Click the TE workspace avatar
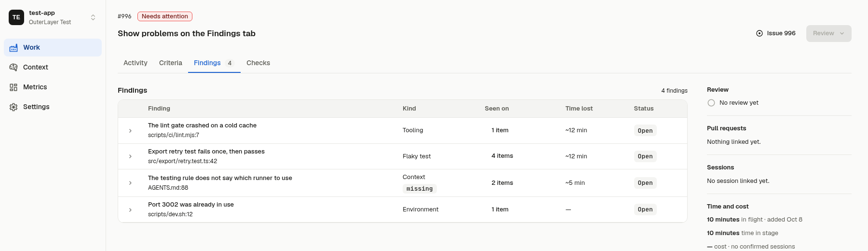The image size is (868, 251). tap(16, 17)
